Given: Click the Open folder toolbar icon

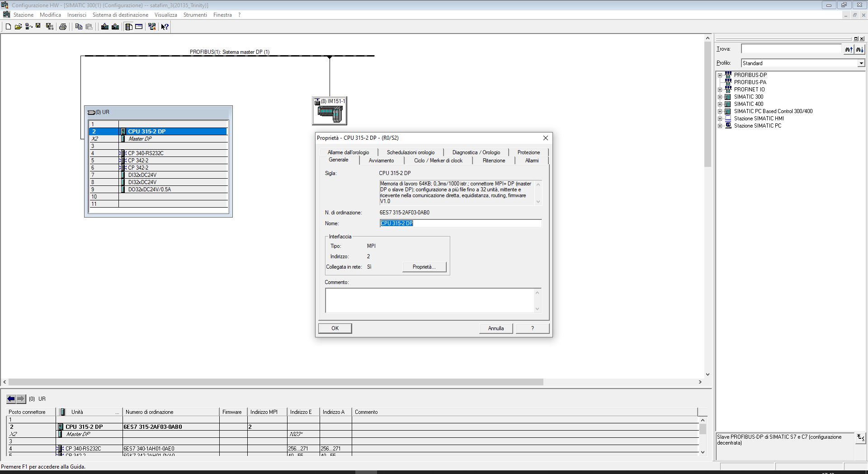Looking at the screenshot, I should pyautogui.click(x=18, y=27).
